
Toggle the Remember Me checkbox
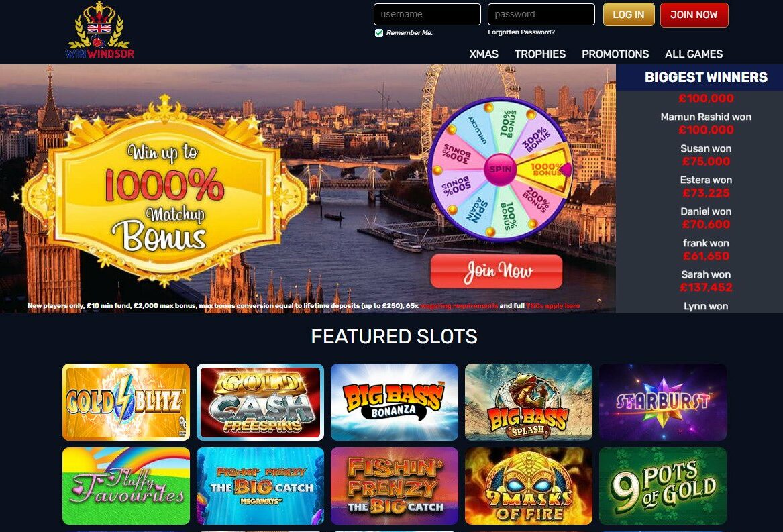pyautogui.click(x=379, y=32)
